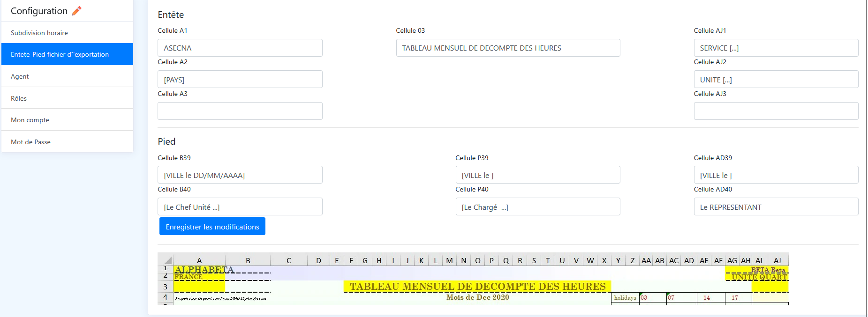Open Mon compte page
Screen dimensions: 868x317
67,120
